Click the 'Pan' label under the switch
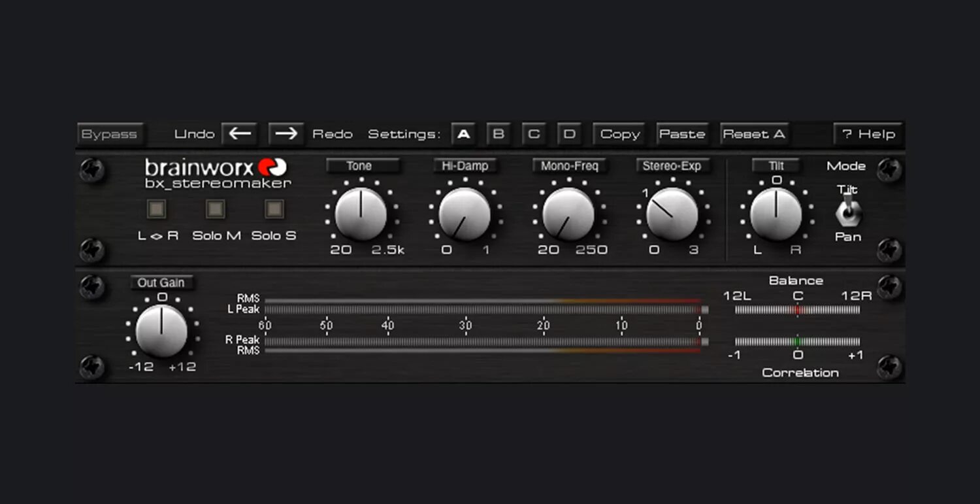 (x=848, y=237)
